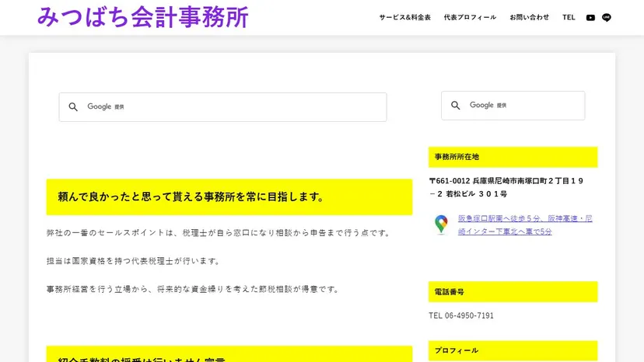
Task: Click the Google Maps pin icon
Action: (441, 225)
